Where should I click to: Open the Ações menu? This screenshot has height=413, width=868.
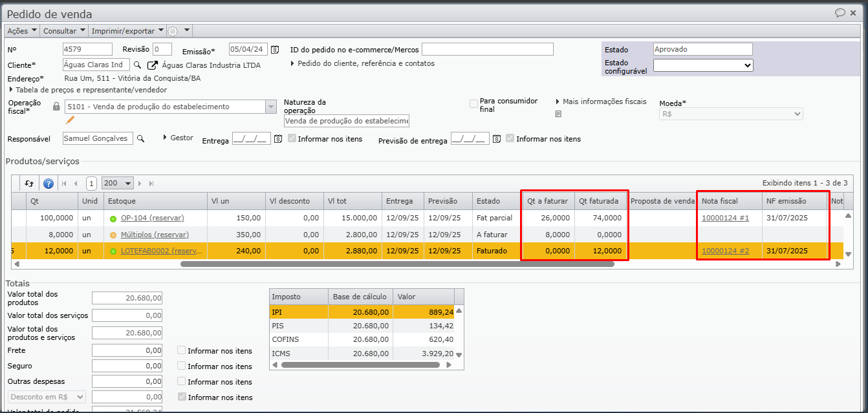[x=21, y=31]
